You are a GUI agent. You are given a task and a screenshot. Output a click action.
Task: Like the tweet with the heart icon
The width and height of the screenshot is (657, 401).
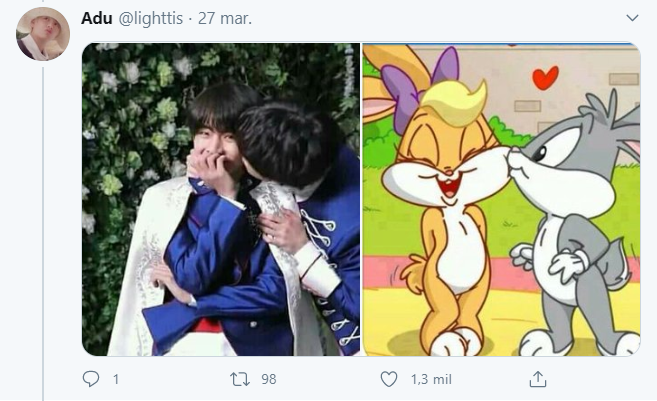point(388,379)
